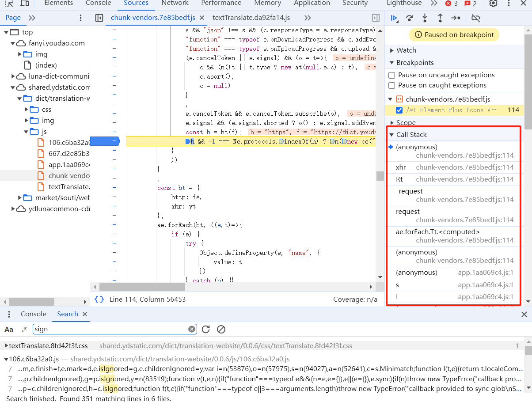Select the xhr call stack frame
The height and width of the screenshot is (402, 532).
tap(455, 167)
